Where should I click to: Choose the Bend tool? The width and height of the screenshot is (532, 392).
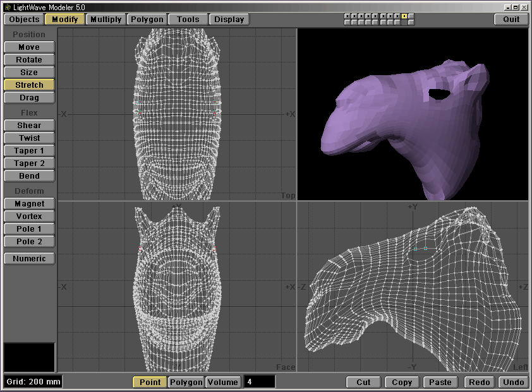tap(29, 176)
